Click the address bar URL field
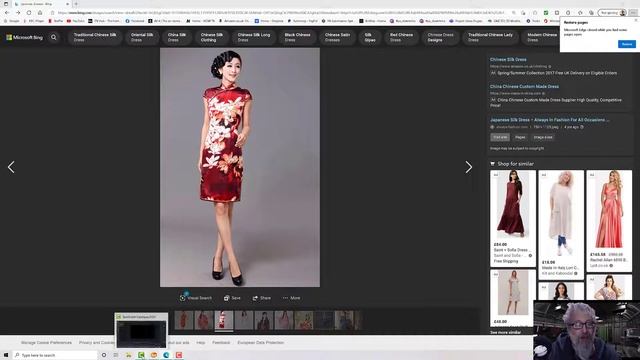 click(282, 13)
